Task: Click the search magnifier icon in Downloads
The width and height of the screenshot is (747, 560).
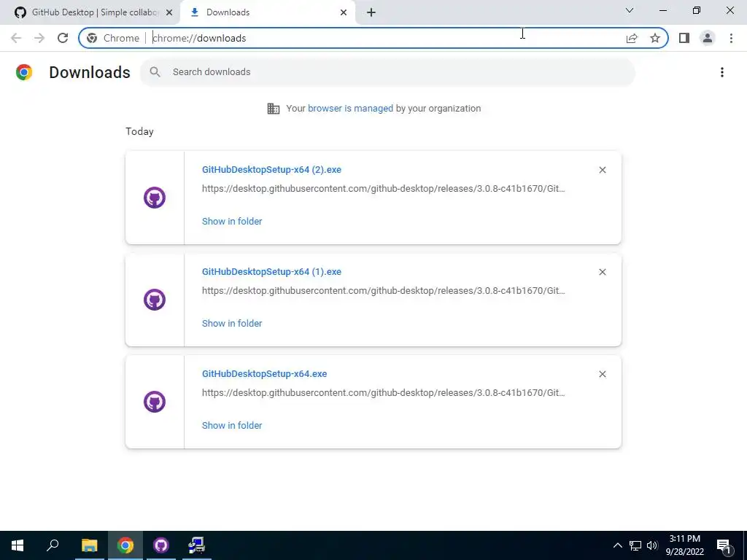Action: click(155, 72)
